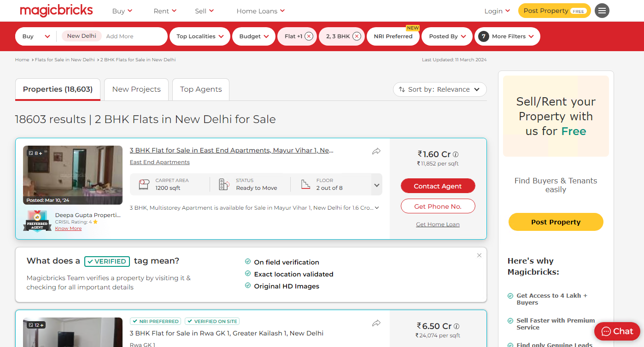Expand property details chevron for East End listing
The height and width of the screenshot is (347, 644).
click(x=377, y=185)
